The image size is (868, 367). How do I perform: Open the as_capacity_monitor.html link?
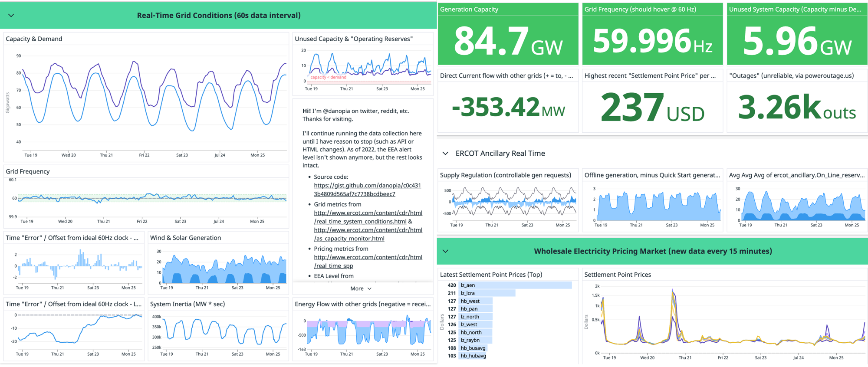coord(368,234)
